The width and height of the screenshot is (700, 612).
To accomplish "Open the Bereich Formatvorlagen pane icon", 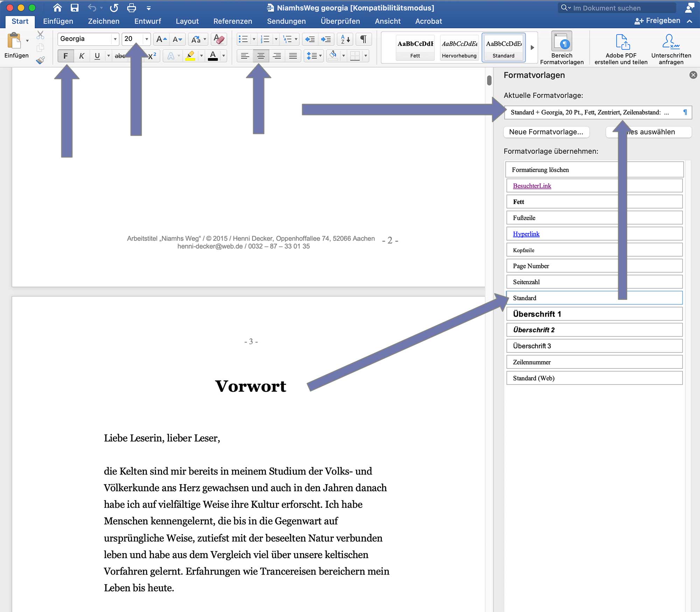I will [x=561, y=42].
